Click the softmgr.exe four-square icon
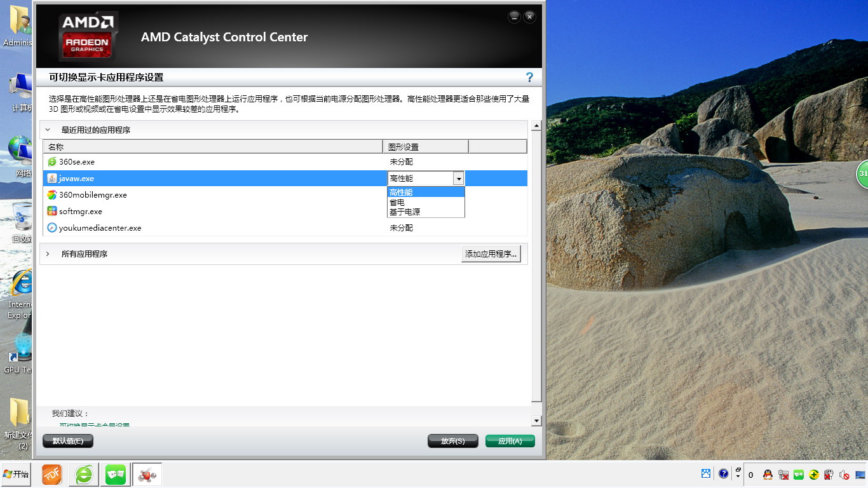Image resolution: width=868 pixels, height=488 pixels. coord(52,211)
